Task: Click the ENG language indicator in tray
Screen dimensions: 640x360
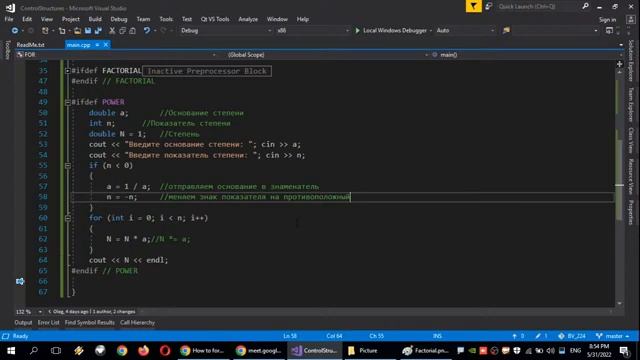Action: click(576, 351)
